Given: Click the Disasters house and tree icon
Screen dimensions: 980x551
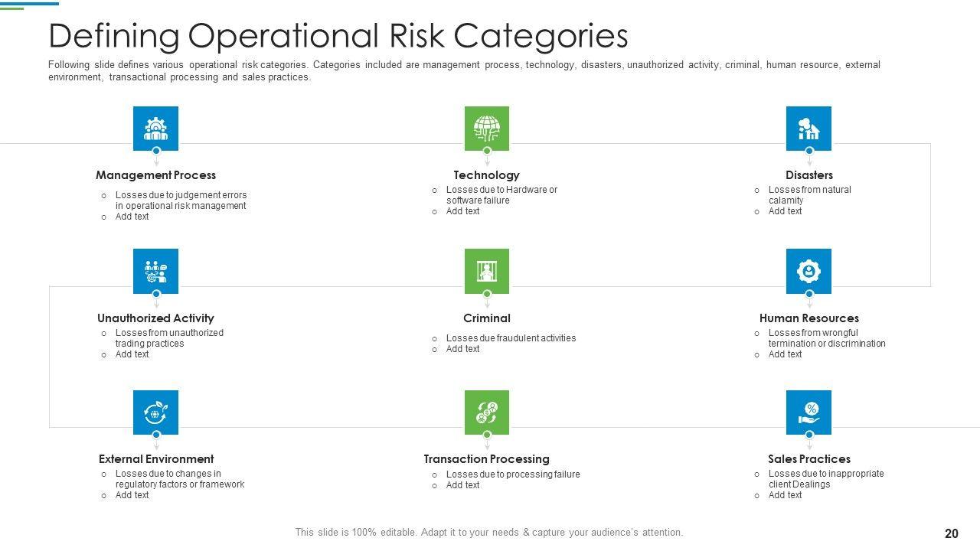Looking at the screenshot, I should pos(808,128).
